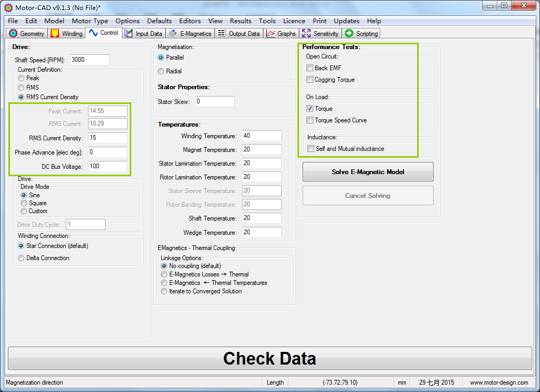Click the Winding tab icon
This screenshot has width=540, height=392.
(x=55, y=34)
